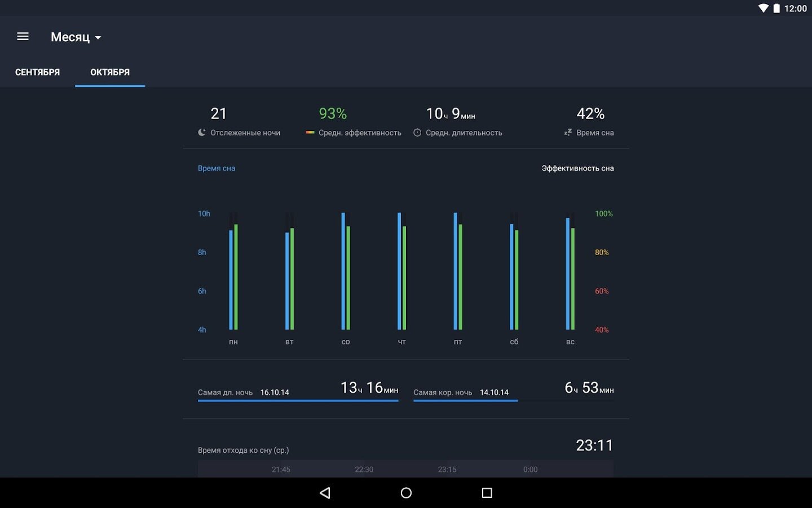The height and width of the screenshot is (508, 812).
Task: Click the zZ sleep time icon
Action: click(x=568, y=133)
